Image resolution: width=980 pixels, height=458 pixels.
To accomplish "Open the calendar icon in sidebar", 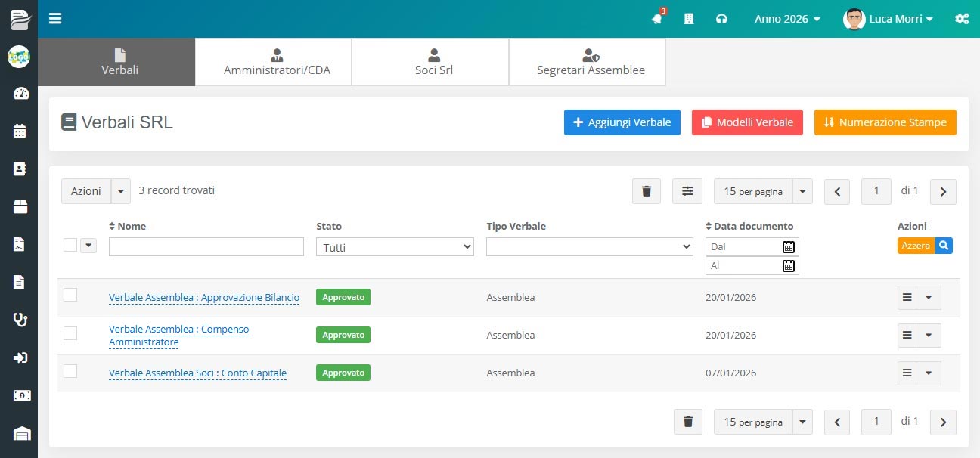I will point(20,131).
